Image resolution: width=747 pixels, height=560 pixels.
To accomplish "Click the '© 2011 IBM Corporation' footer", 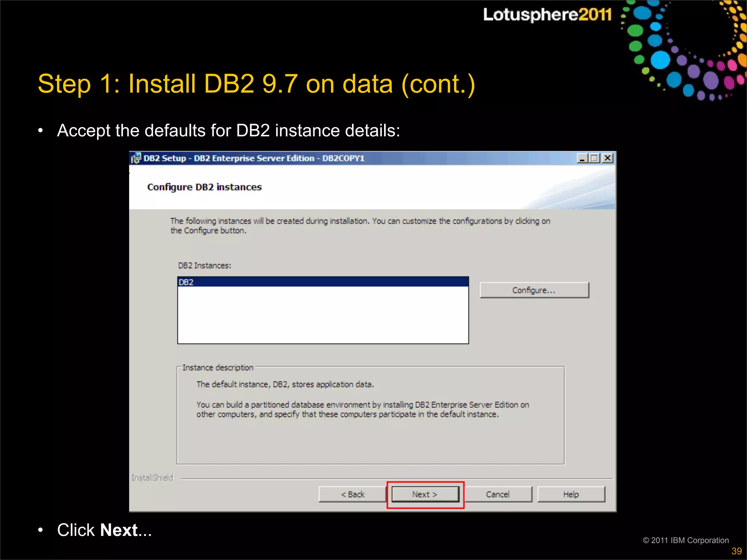I will click(x=686, y=540).
